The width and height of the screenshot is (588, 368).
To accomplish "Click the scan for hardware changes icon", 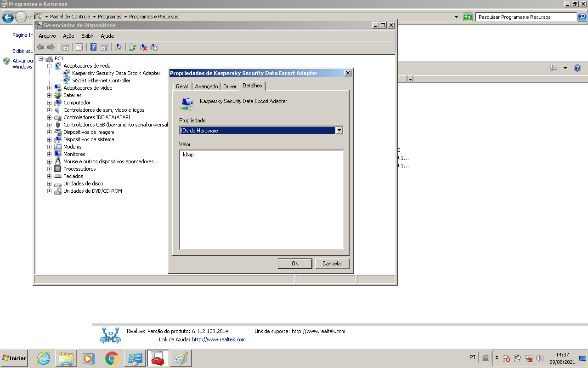I will (x=119, y=47).
